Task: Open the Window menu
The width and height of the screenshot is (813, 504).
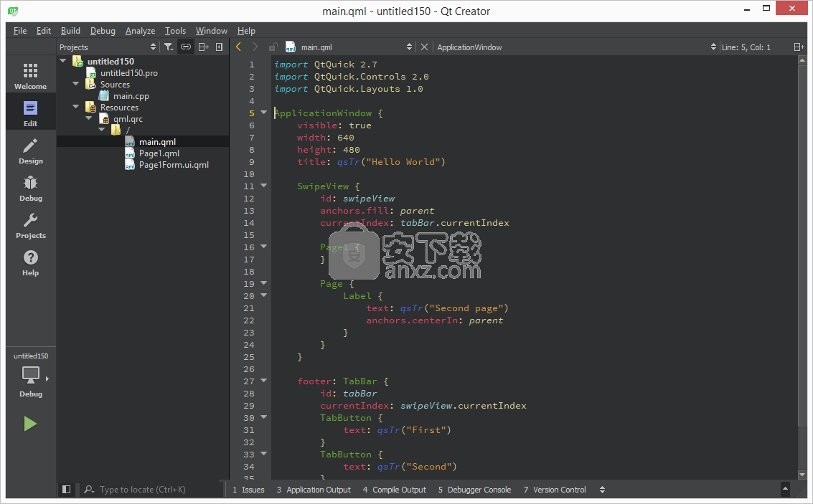Action: (x=212, y=31)
